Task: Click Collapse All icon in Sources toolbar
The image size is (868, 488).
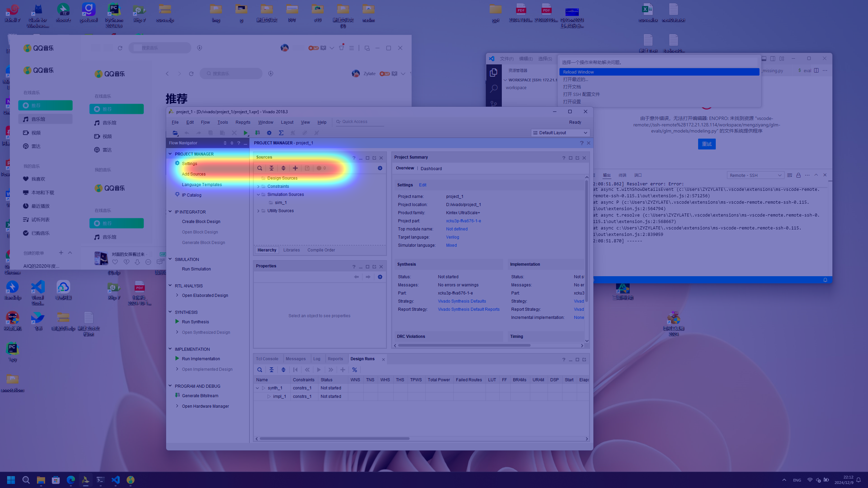Action: (271, 168)
